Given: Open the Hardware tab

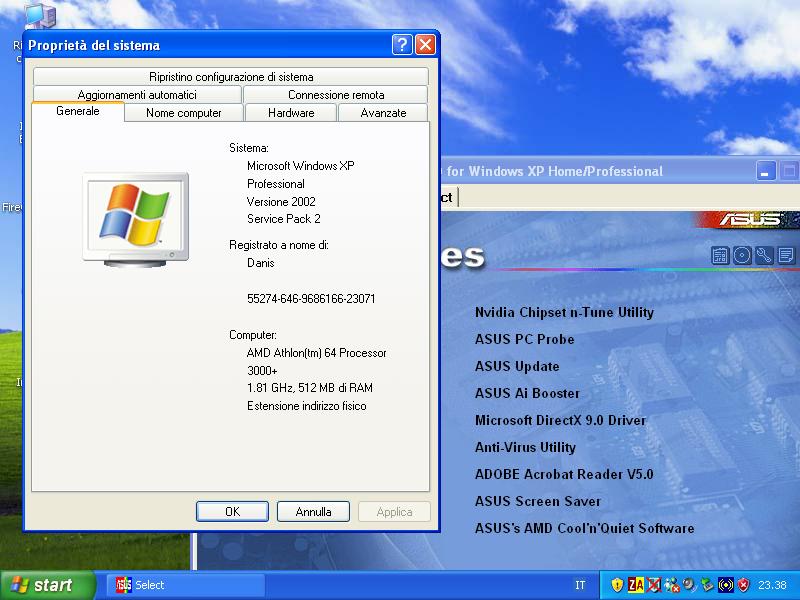Looking at the screenshot, I should tap(291, 113).
